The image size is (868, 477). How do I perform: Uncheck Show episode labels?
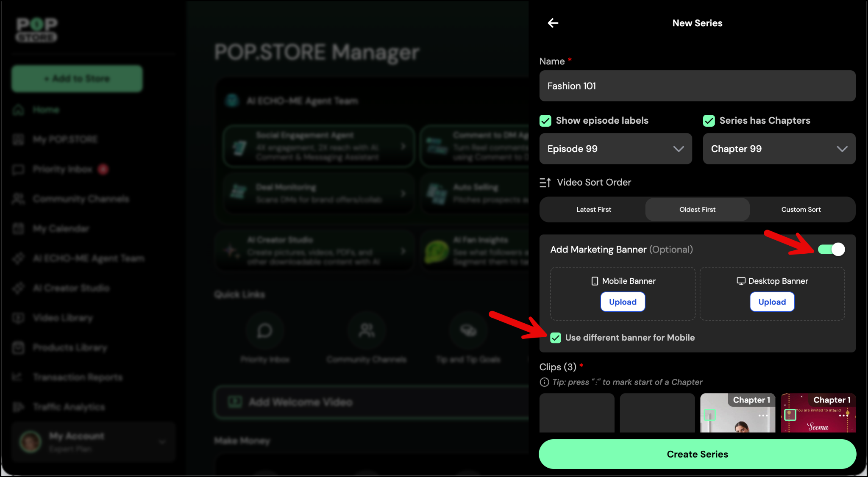[x=545, y=121]
